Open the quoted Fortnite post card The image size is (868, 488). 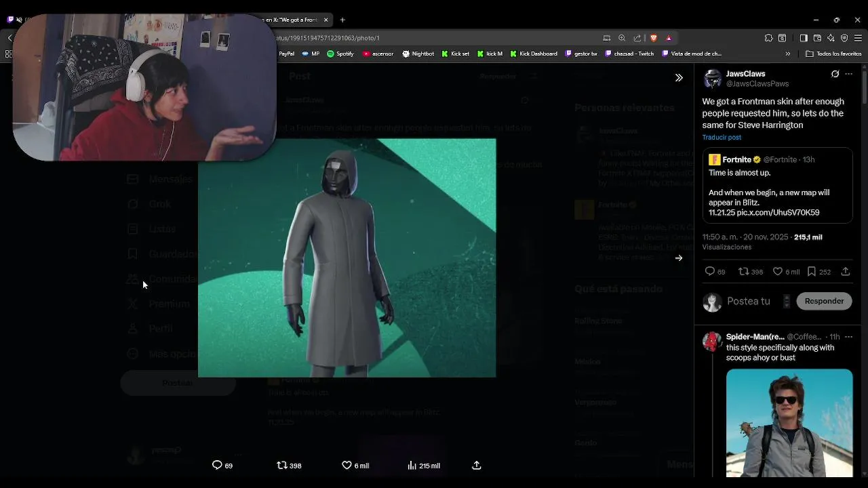[777, 185]
